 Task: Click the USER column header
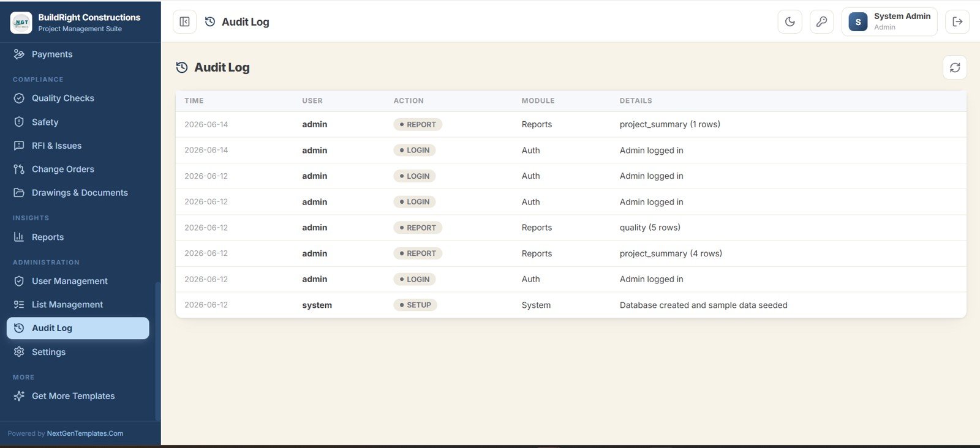312,100
